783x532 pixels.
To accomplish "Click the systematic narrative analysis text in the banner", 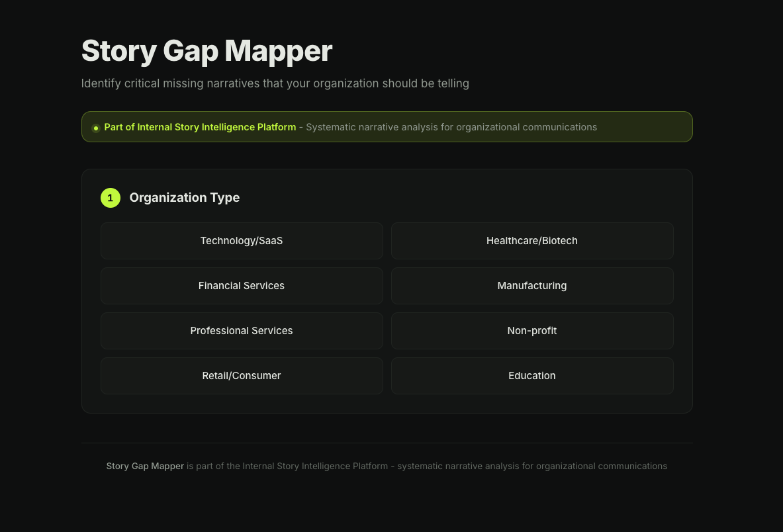I will (x=447, y=127).
